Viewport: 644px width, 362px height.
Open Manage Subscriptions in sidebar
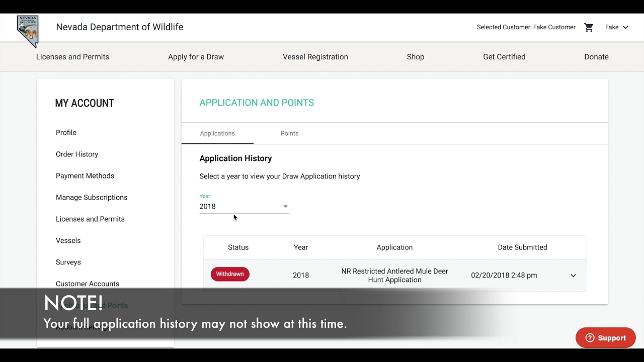tap(92, 198)
